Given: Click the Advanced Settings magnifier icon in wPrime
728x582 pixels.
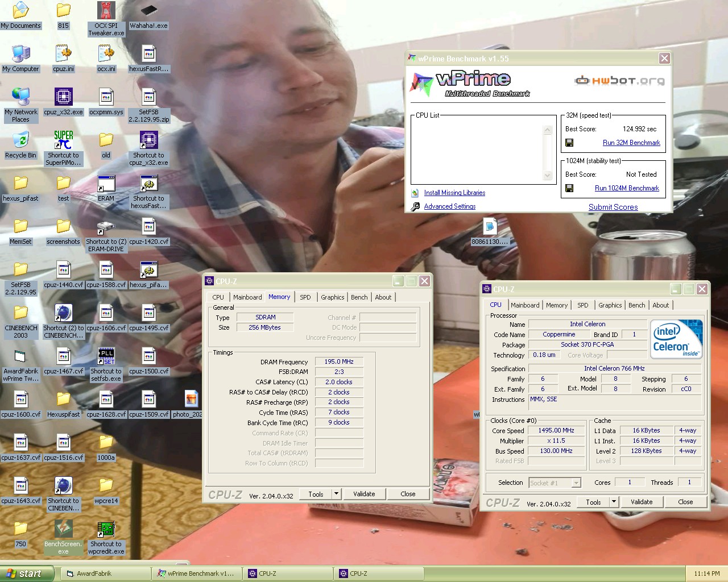Looking at the screenshot, I should click(415, 206).
